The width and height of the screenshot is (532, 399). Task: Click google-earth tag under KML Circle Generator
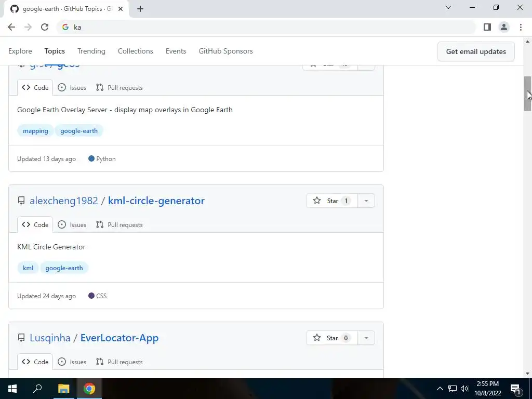tap(64, 268)
